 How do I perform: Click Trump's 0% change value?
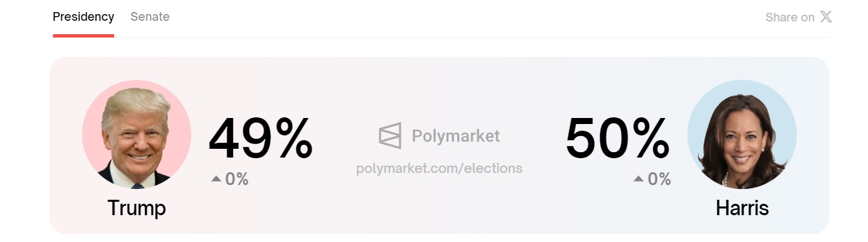click(237, 179)
